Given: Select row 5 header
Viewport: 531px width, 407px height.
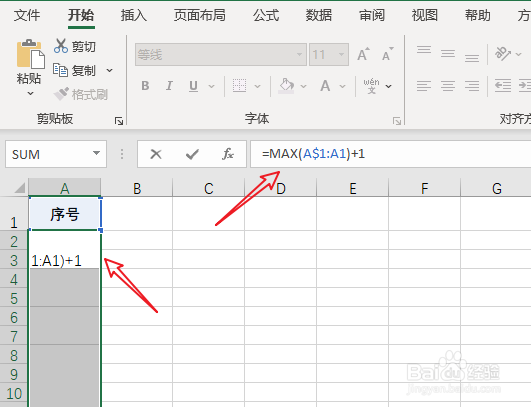Looking at the screenshot, I should [x=14, y=298].
